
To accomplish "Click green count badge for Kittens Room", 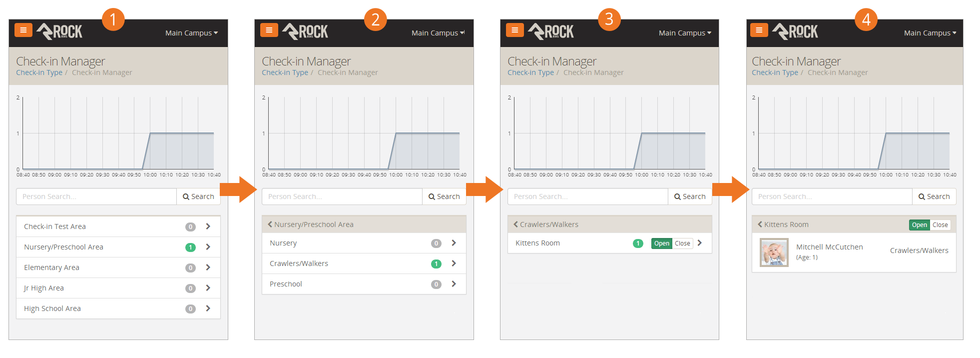I will (x=638, y=243).
